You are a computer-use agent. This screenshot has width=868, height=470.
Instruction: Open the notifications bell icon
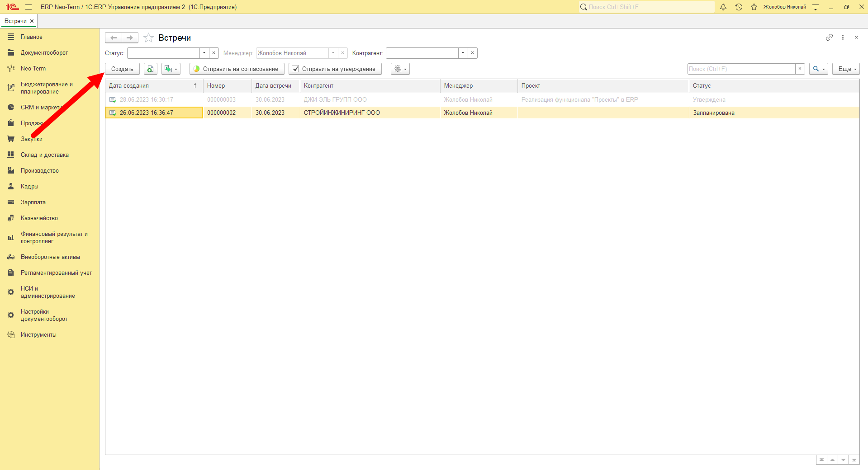(723, 7)
